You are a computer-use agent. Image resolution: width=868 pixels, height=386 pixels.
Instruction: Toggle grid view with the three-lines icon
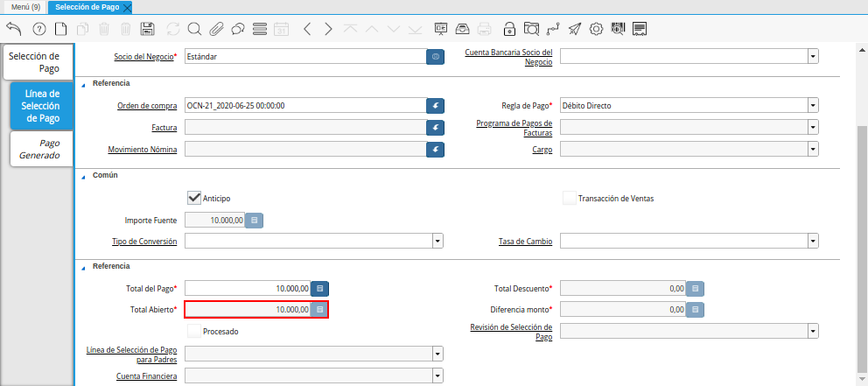(x=260, y=29)
